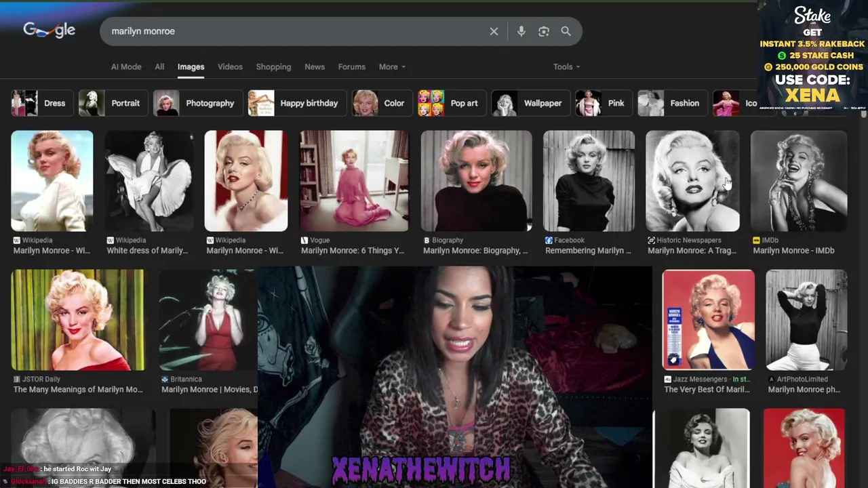Click the Biography favicon icon

click(427, 240)
